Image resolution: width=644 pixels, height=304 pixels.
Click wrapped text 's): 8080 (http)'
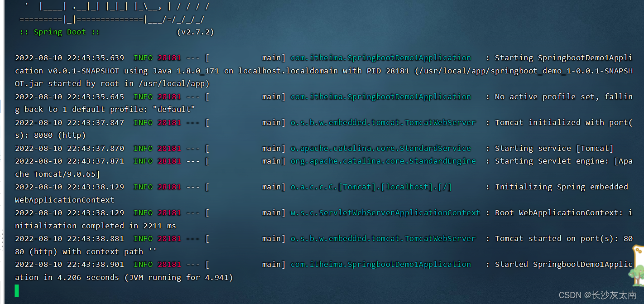tap(50, 135)
